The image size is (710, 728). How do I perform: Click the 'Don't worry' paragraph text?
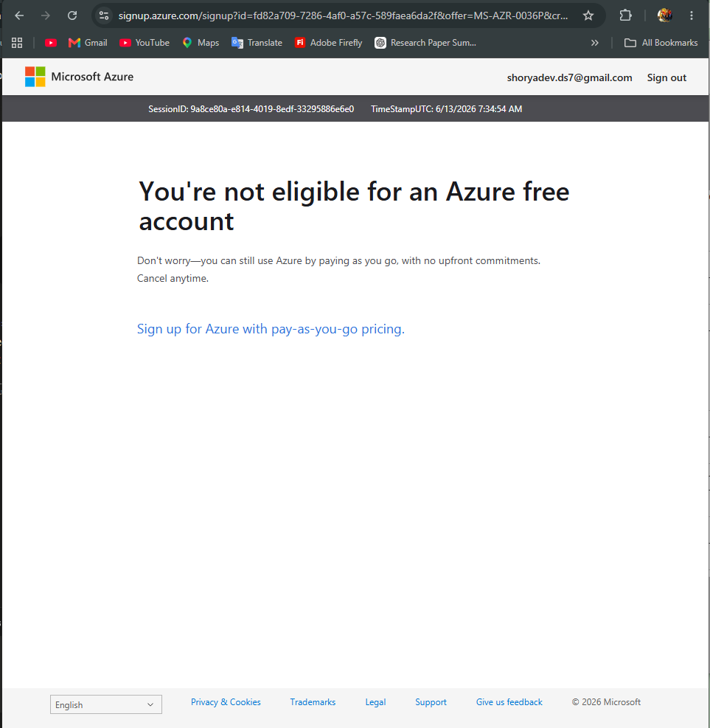338,269
